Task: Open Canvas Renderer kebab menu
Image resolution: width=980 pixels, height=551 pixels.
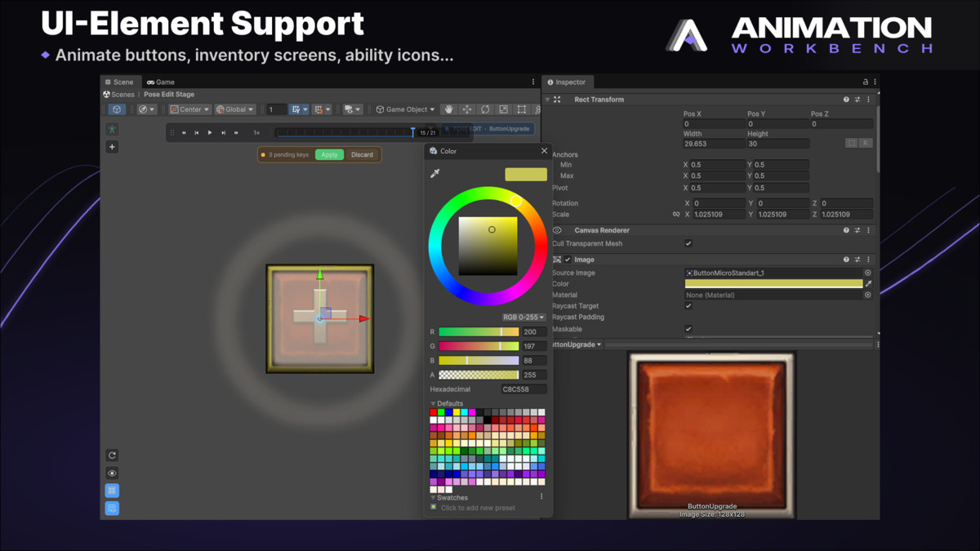Action: click(868, 230)
